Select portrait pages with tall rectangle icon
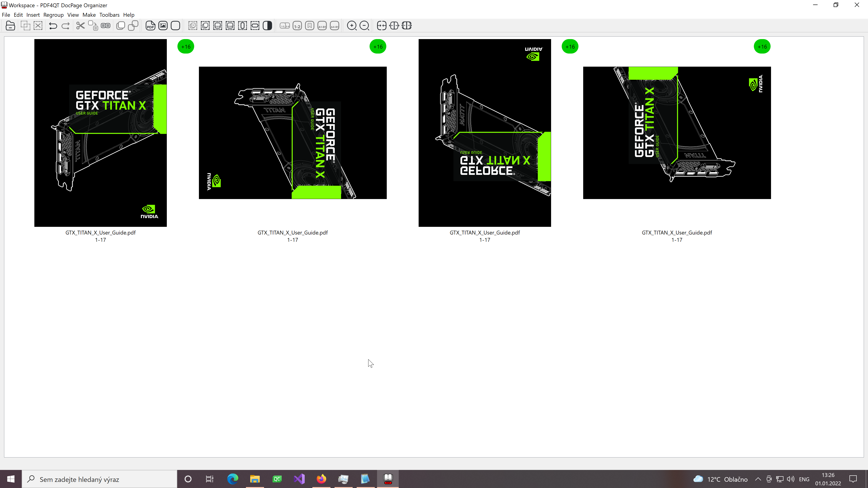The width and height of the screenshot is (868, 488). [x=243, y=26]
